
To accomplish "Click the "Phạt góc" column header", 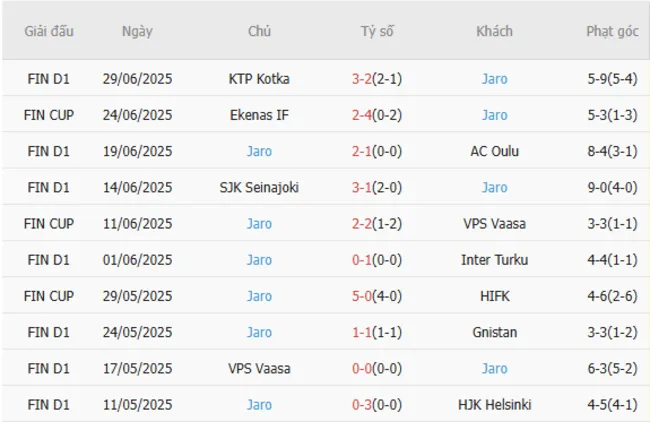I will click(612, 31).
